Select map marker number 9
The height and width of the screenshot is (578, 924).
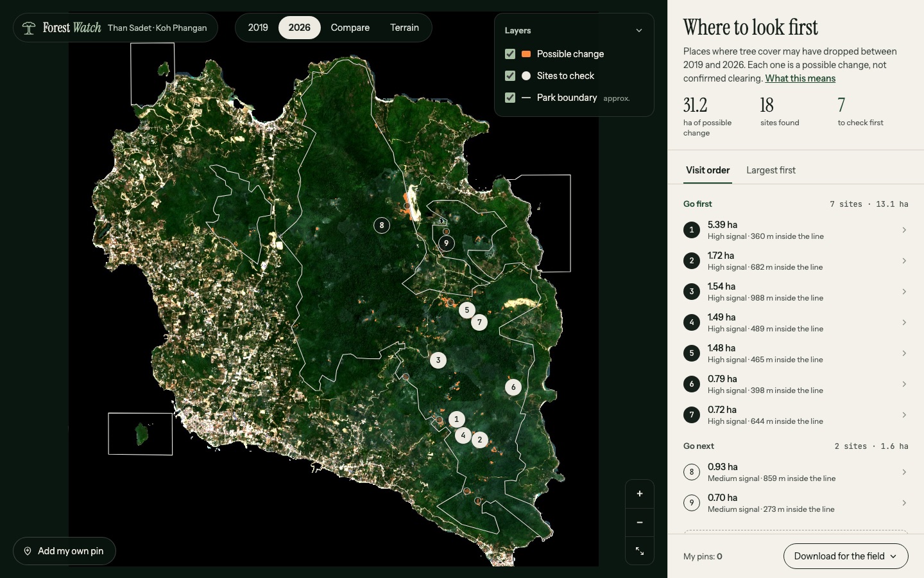pos(447,243)
